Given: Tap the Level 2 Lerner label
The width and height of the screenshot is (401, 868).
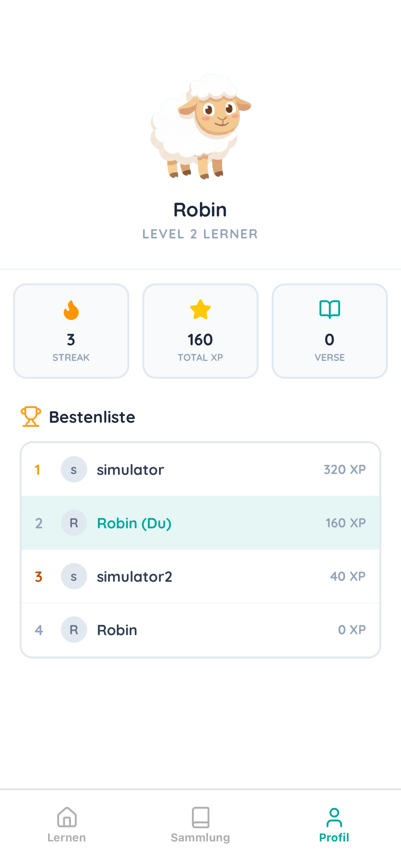Looking at the screenshot, I should pyautogui.click(x=200, y=234).
